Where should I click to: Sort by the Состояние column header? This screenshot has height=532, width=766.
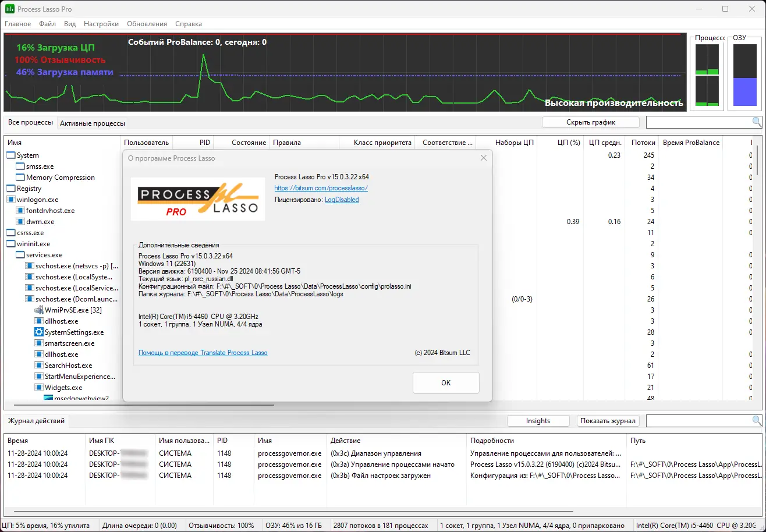click(242, 143)
